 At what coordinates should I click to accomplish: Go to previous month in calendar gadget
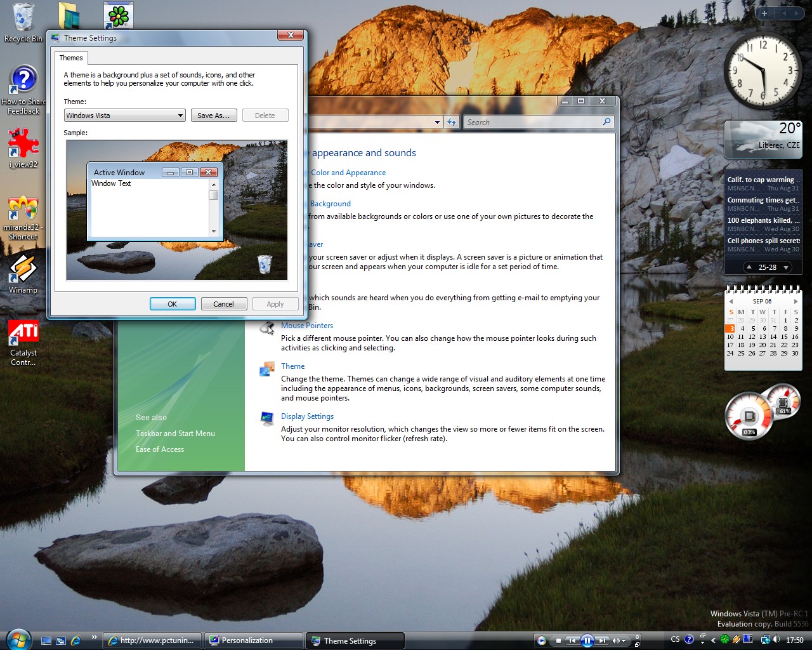click(730, 302)
